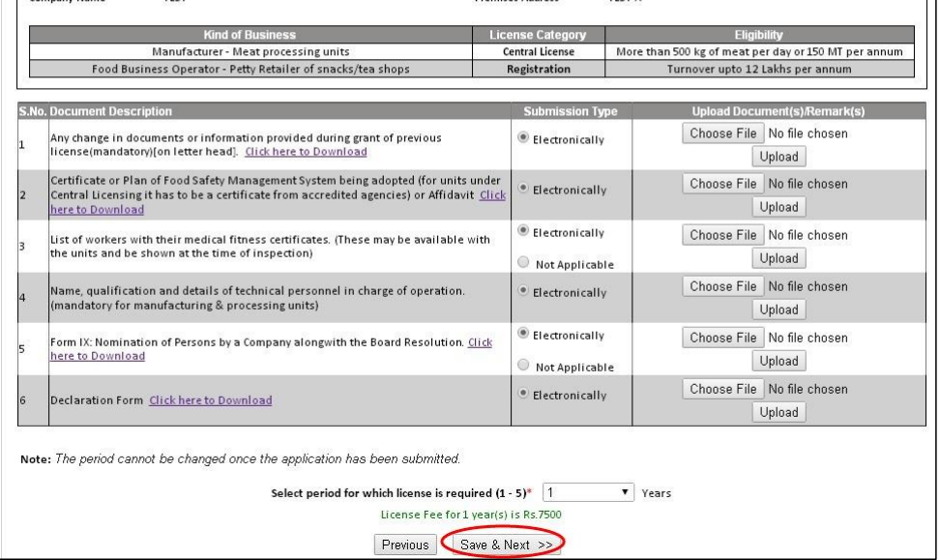Upload the technical personnel details document
Screen dimensions: 940x560
point(778,309)
